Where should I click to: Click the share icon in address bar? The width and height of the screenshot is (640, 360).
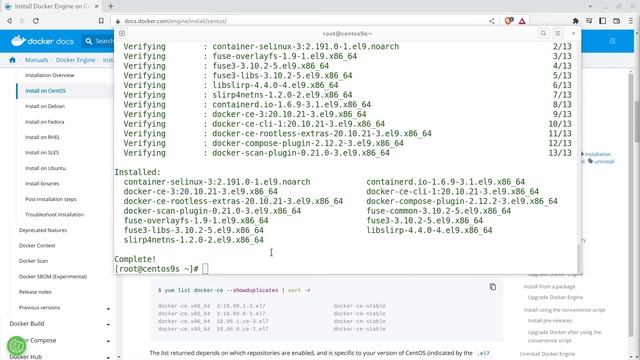pos(491,21)
